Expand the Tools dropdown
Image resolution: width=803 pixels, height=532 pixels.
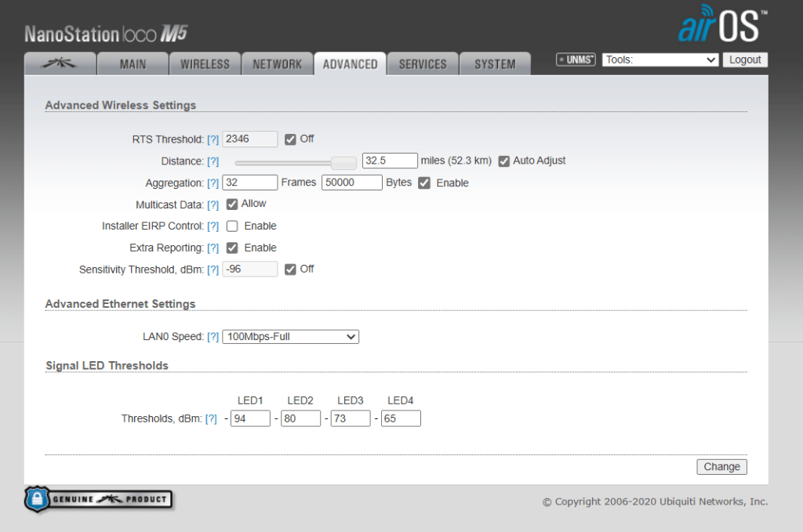pyautogui.click(x=660, y=60)
